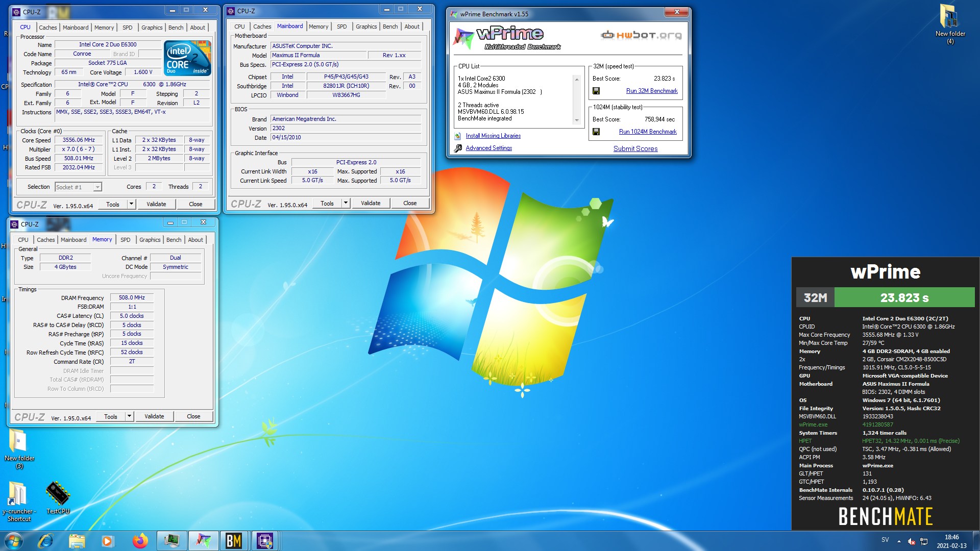
Task: Select the New folder (3) desktop icon
Action: point(19,449)
